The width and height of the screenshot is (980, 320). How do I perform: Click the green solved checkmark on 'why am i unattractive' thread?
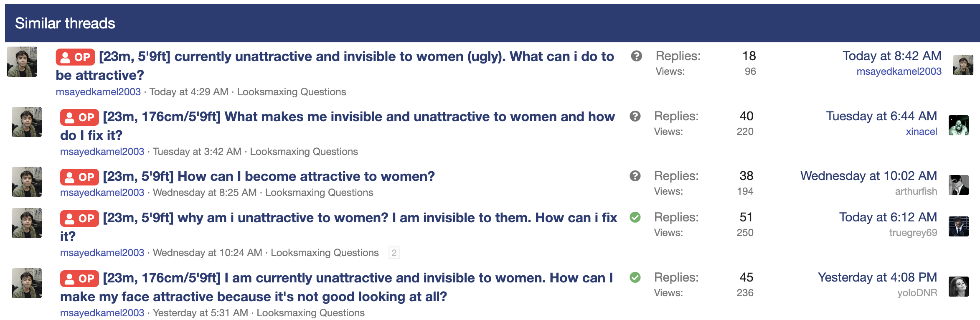pyautogui.click(x=635, y=217)
